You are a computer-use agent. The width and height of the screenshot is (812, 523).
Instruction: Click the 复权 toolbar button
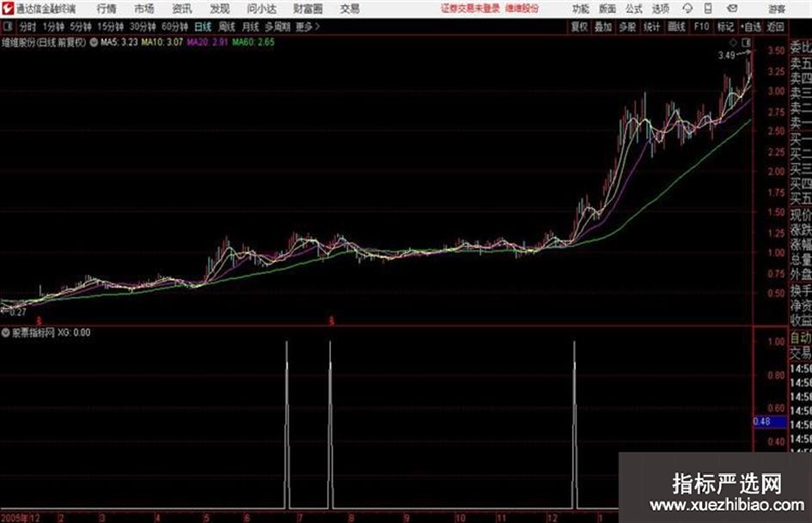579,27
